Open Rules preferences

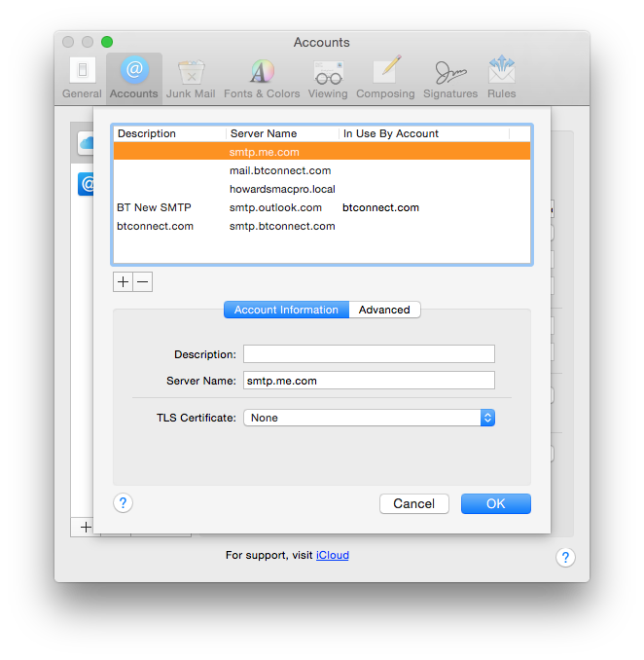(x=502, y=78)
